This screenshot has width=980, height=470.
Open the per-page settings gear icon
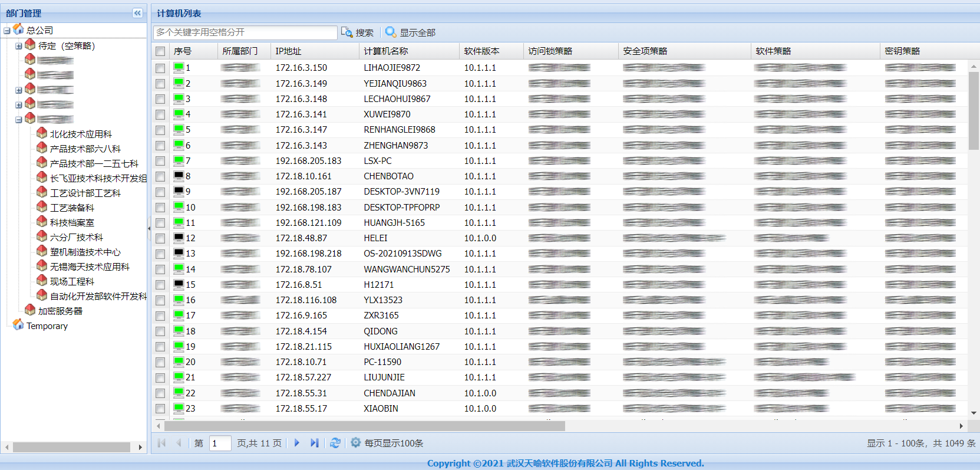coord(355,443)
